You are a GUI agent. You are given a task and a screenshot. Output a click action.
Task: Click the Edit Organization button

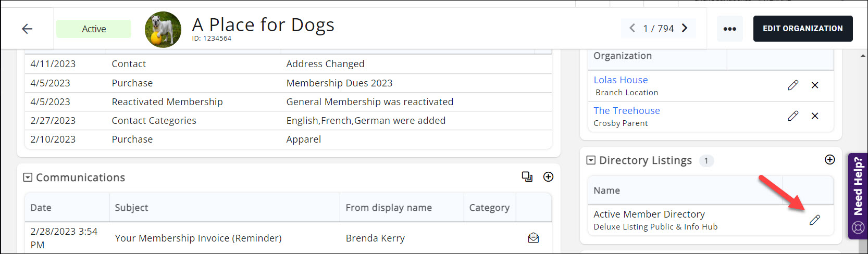(802, 29)
